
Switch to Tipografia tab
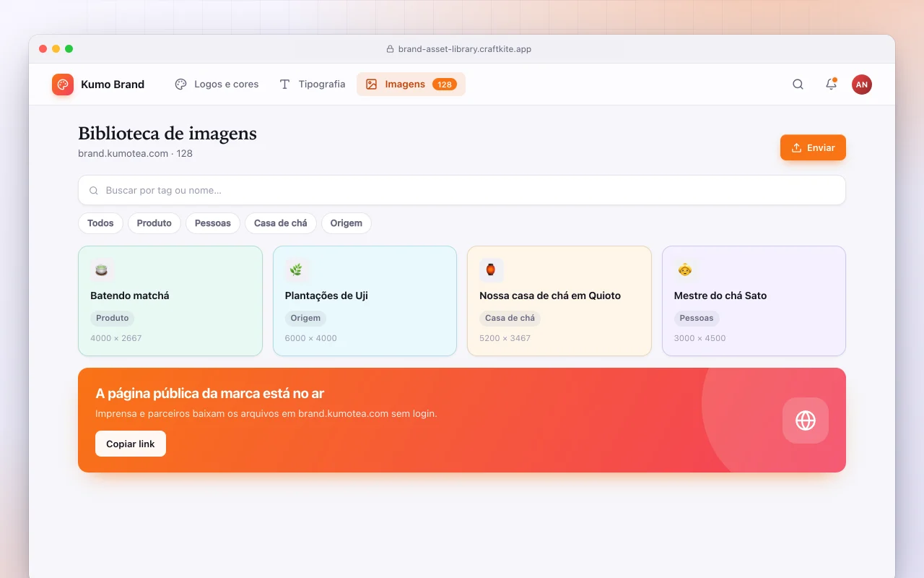[x=313, y=85]
